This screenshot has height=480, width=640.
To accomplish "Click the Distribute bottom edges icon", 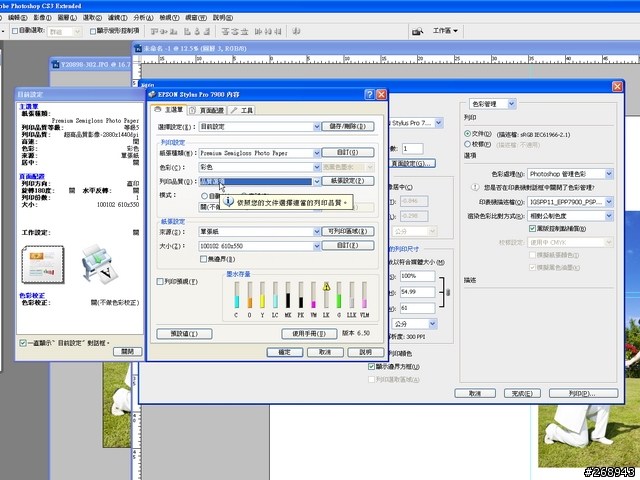I will [244, 31].
